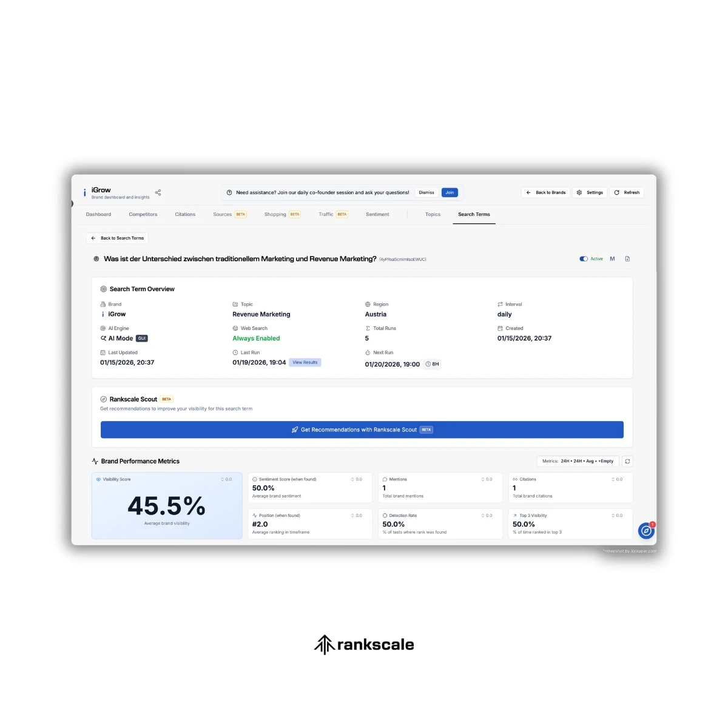Refresh metrics with the circular arrows icon
Viewport: 728px width, 728px height.
628,461
